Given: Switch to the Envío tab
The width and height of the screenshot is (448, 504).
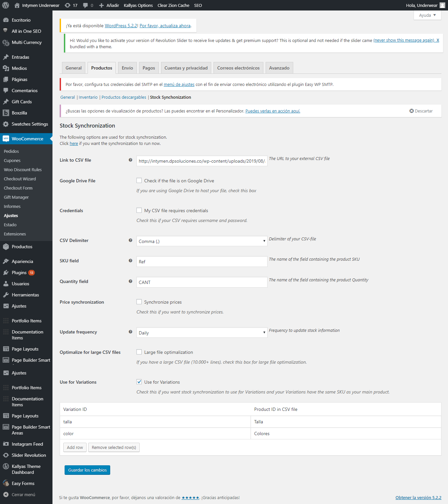Looking at the screenshot, I should (127, 68).
